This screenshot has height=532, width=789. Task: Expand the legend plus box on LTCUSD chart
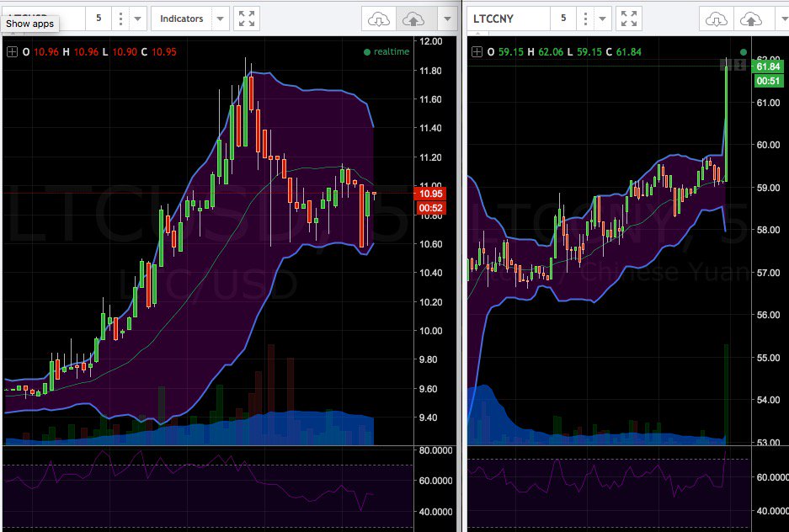[x=13, y=52]
